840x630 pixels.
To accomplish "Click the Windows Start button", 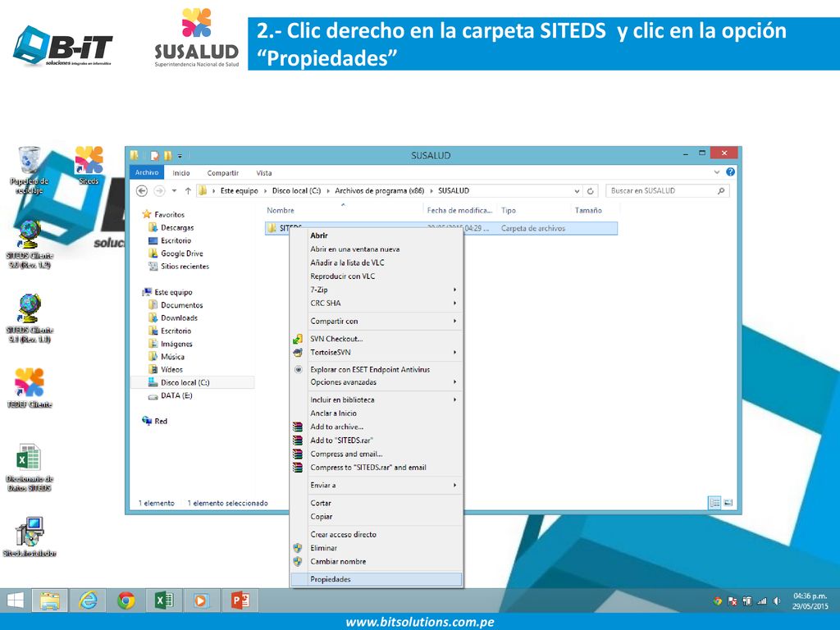I will coord(15,600).
